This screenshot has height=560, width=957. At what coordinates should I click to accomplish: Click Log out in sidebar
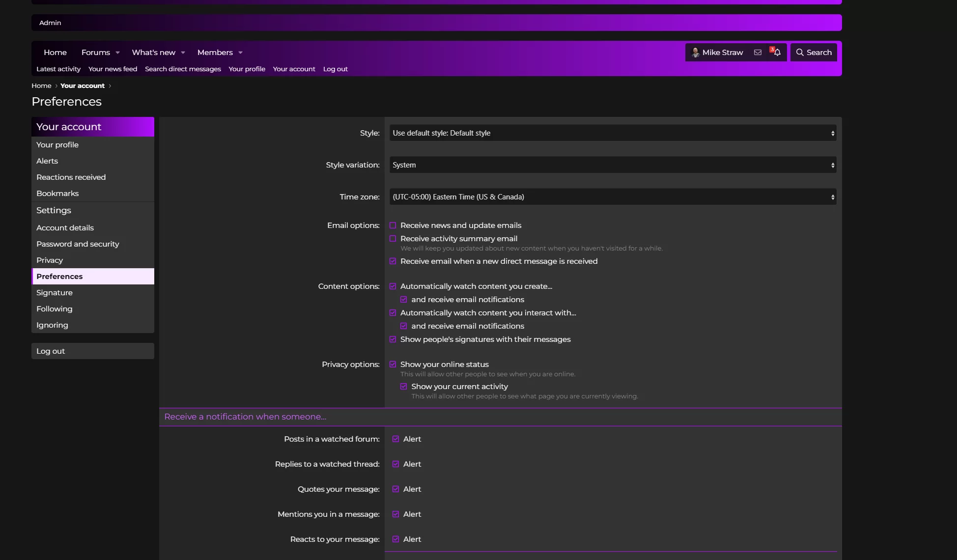pyautogui.click(x=51, y=351)
